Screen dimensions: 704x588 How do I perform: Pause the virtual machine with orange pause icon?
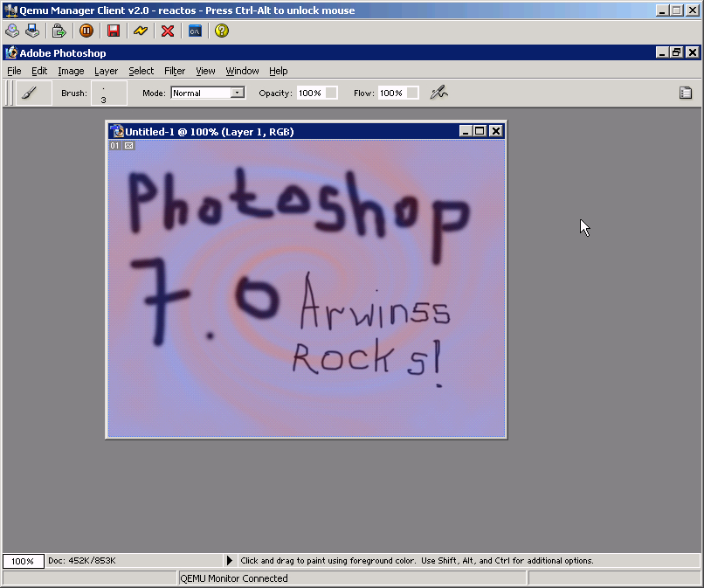point(86,31)
